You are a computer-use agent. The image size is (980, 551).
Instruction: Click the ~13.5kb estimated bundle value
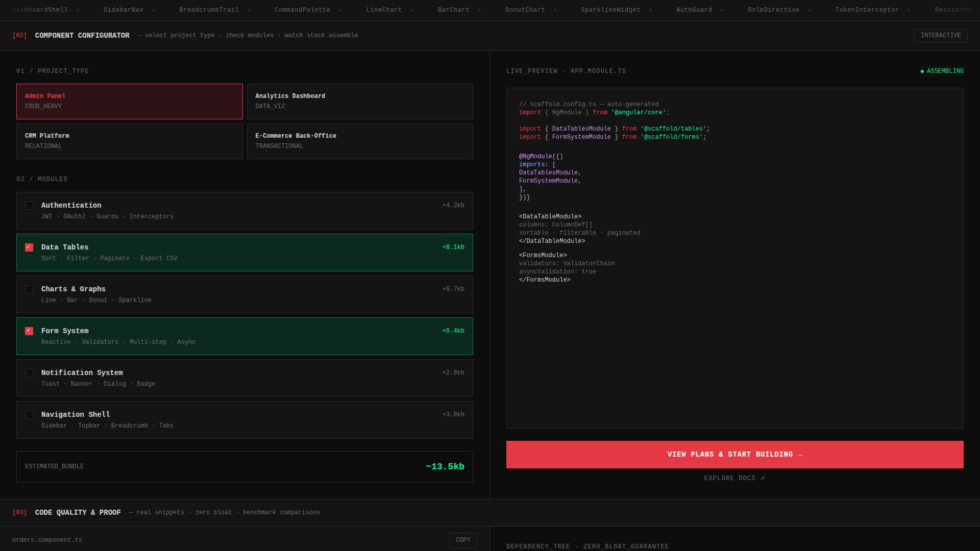(x=445, y=467)
